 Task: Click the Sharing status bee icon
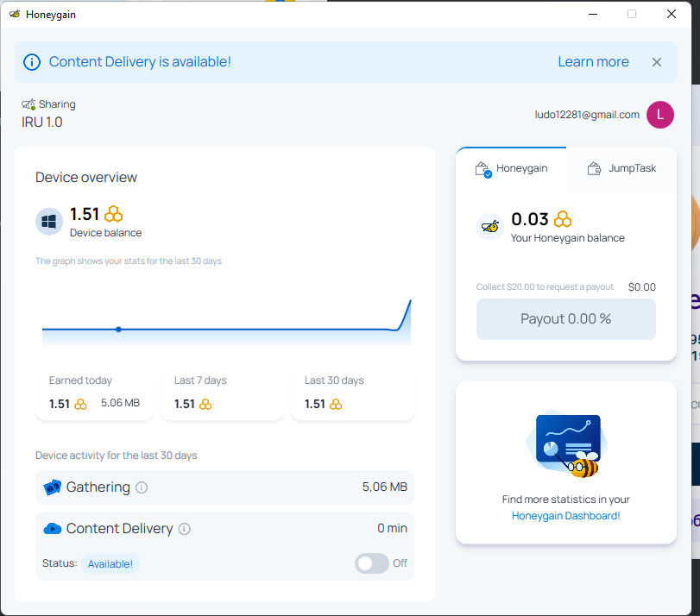28,104
